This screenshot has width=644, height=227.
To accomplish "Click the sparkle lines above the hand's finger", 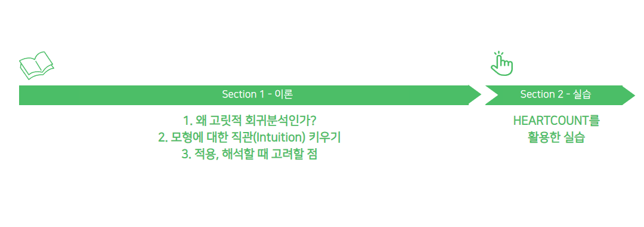I will (x=498, y=54).
